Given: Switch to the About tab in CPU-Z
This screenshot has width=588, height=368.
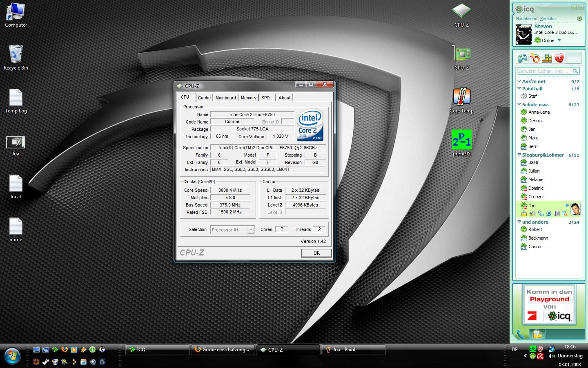Looking at the screenshot, I should [284, 98].
